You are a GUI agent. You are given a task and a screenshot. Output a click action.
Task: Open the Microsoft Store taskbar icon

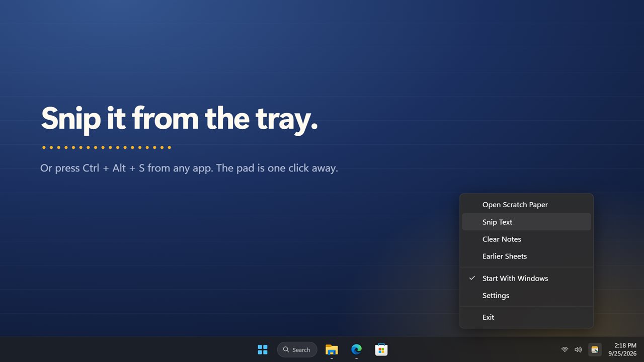click(x=381, y=349)
